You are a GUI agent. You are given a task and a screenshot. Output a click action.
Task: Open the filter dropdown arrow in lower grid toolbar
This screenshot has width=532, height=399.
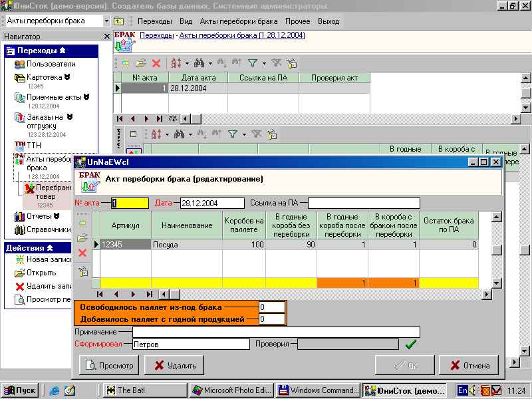pyautogui.click(x=244, y=135)
